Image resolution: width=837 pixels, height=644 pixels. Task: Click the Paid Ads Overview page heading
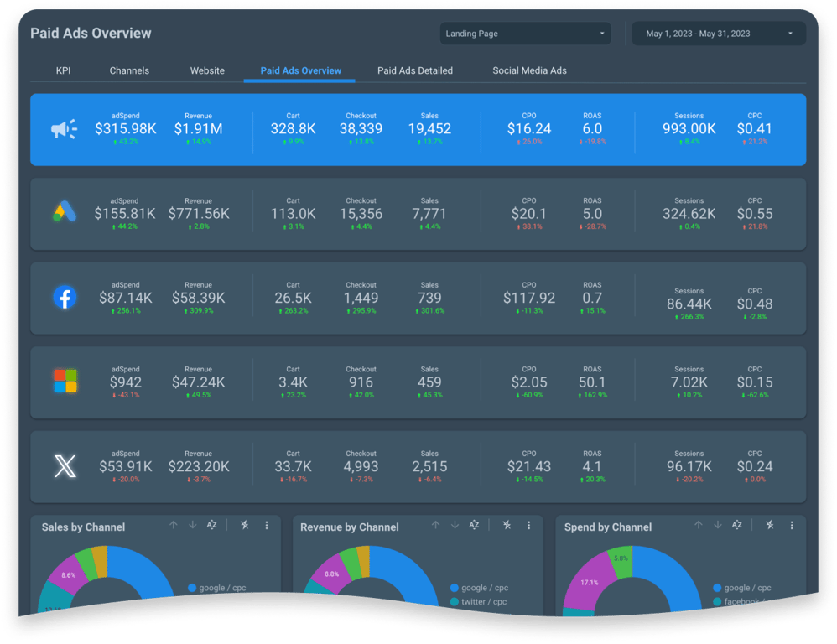coord(91,33)
